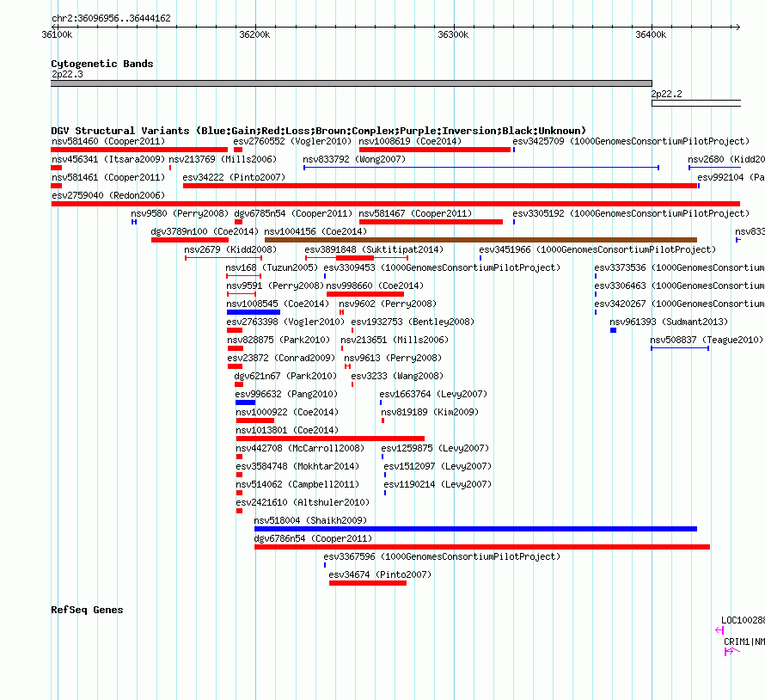
Task: Select esv3584748 (Mokhtar2014) variant label
Action: click(297, 466)
